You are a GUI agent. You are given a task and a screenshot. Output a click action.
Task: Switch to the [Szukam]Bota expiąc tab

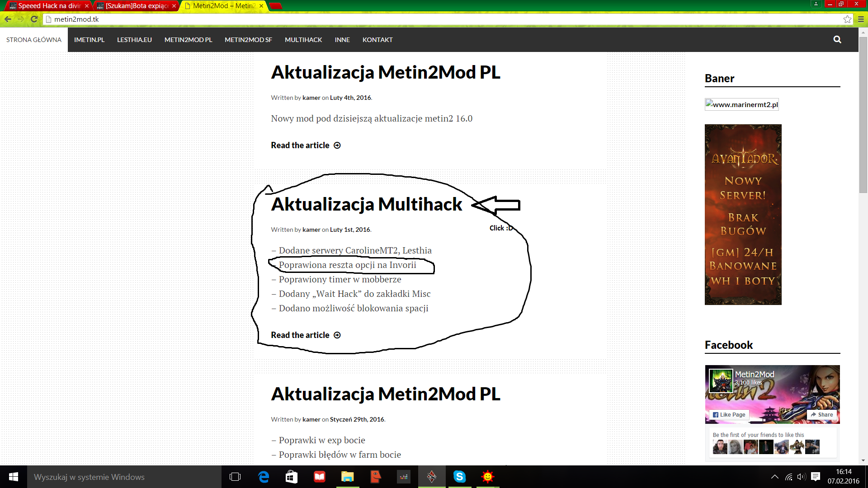tap(137, 6)
